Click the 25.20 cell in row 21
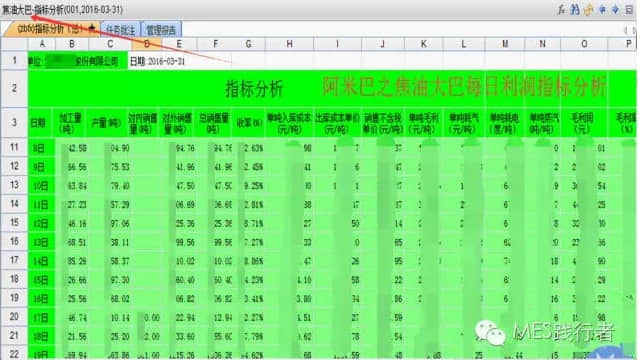This screenshot has width=642, height=360. point(110,336)
